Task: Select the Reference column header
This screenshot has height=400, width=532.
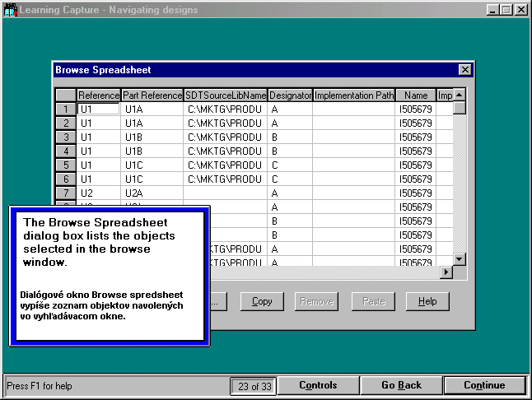Action: [98, 95]
